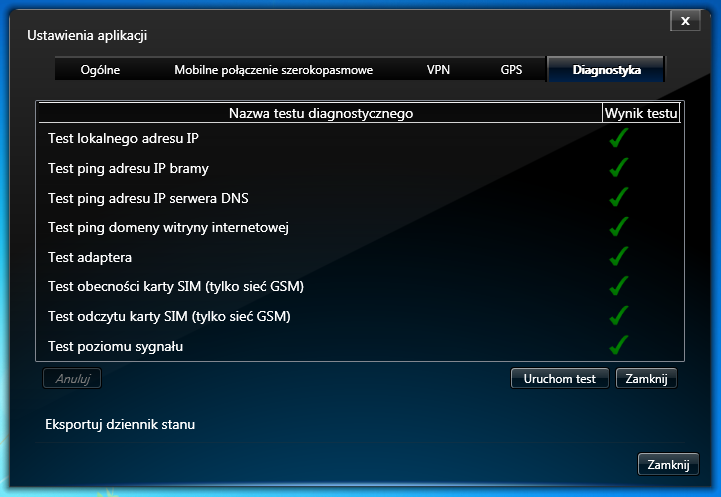This screenshot has width=721, height=497.
Task: Open the VPN tab
Action: point(438,70)
